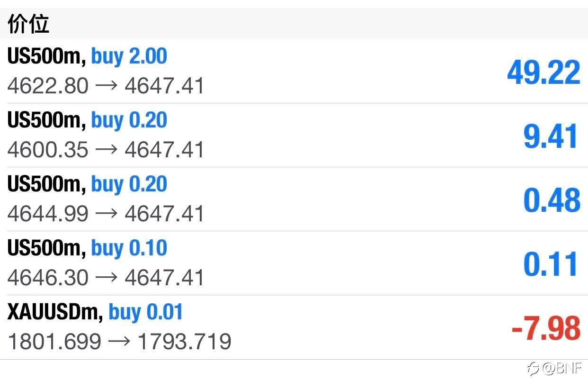
Task: Click the 4622.80 → 4647.41 price line
Action: [x=106, y=86]
